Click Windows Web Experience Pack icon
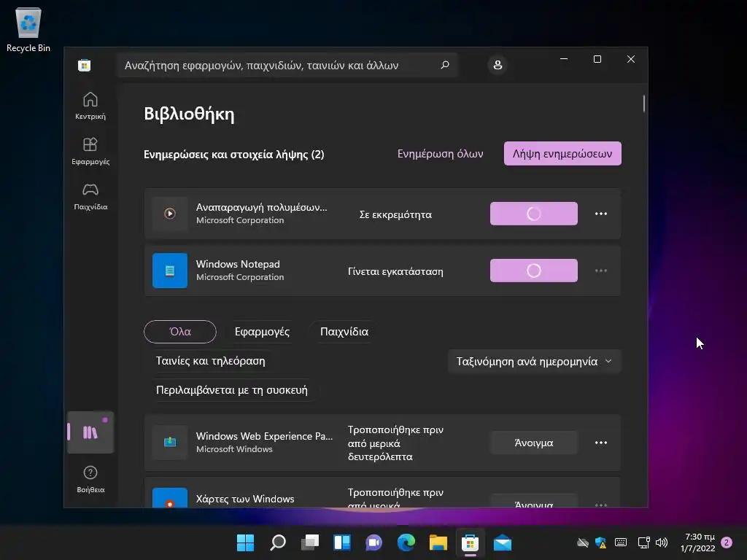 [169, 443]
